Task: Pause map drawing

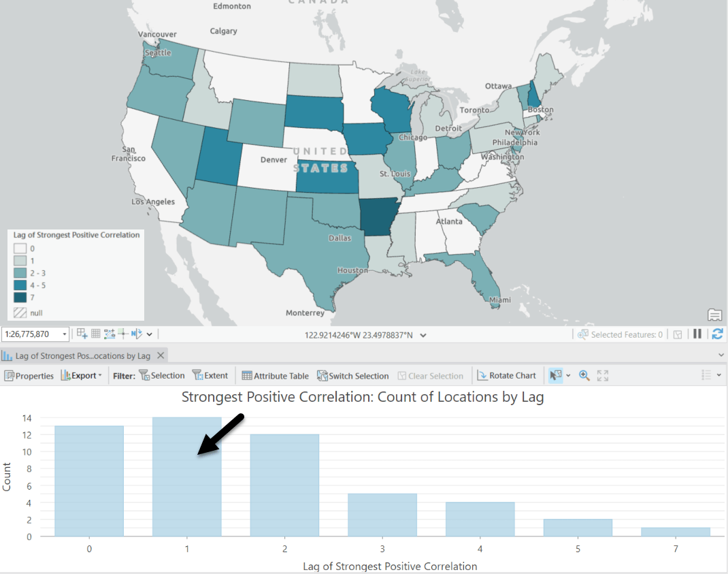Action: pyautogui.click(x=697, y=334)
